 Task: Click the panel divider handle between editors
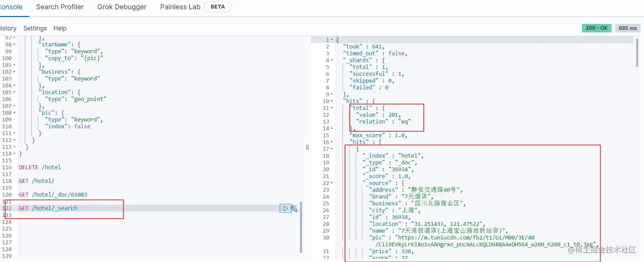pos(308,147)
